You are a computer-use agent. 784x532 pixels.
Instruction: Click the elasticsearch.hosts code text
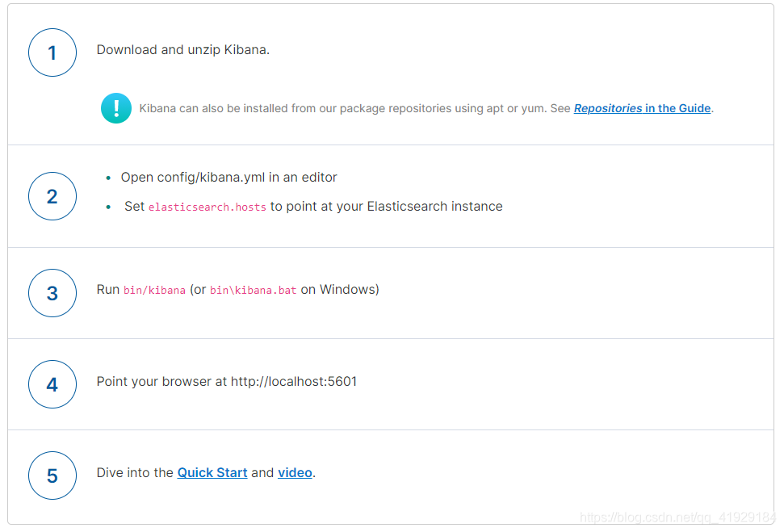(x=207, y=207)
